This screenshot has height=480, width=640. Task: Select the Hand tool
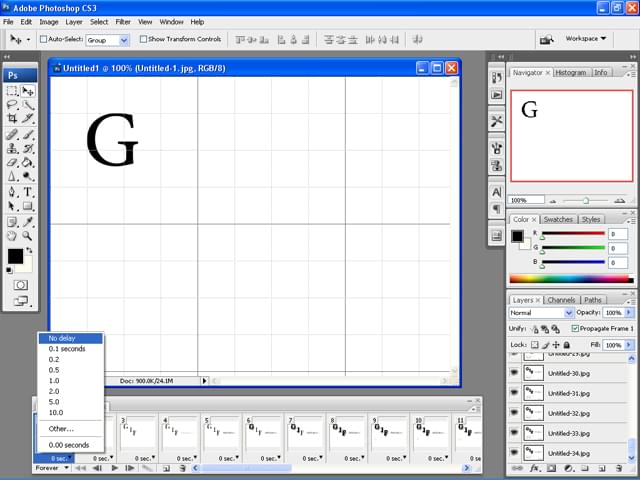(x=12, y=236)
